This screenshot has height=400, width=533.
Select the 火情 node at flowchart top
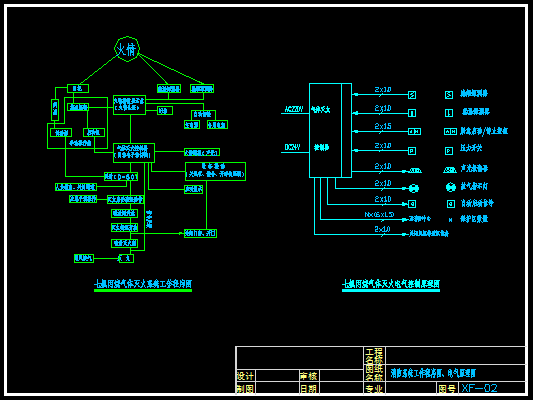[127, 49]
